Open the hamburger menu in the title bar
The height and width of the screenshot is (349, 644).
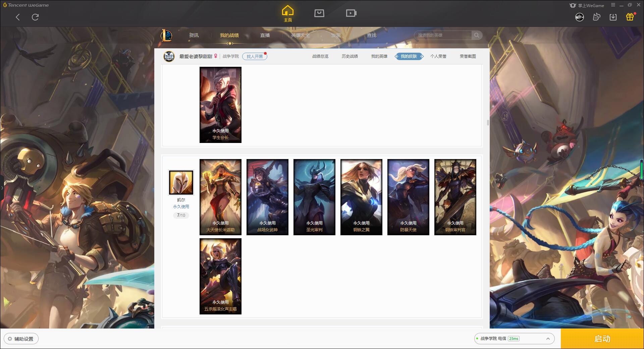click(x=613, y=5)
